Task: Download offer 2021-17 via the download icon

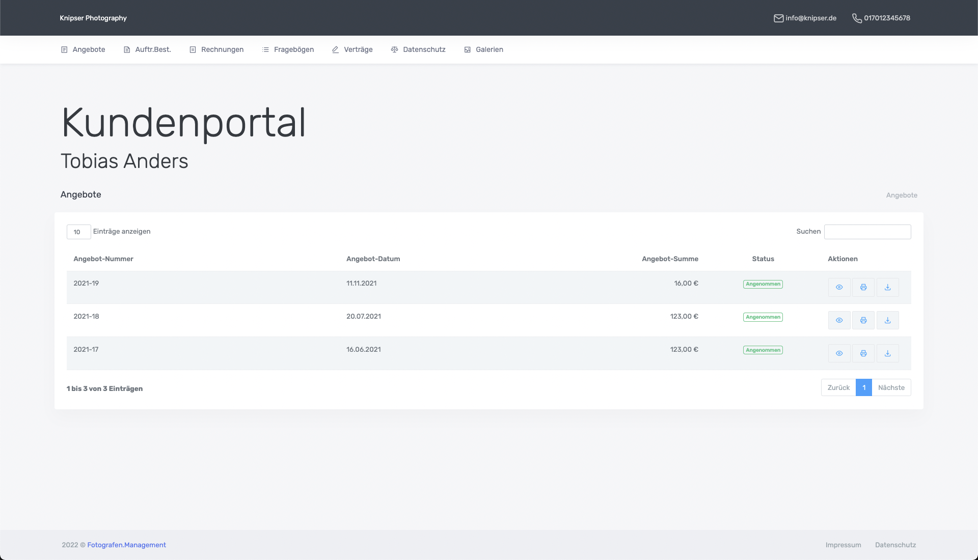Action: coord(887,353)
